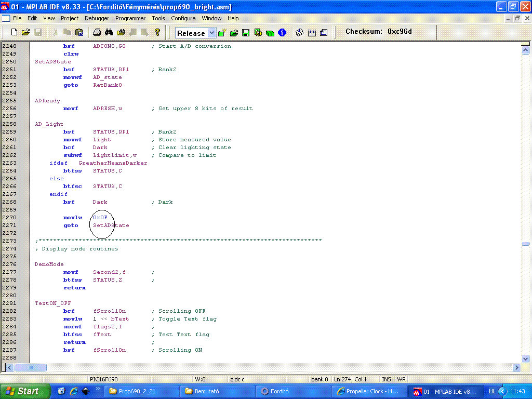Click the blue info circle icon

coord(282,33)
